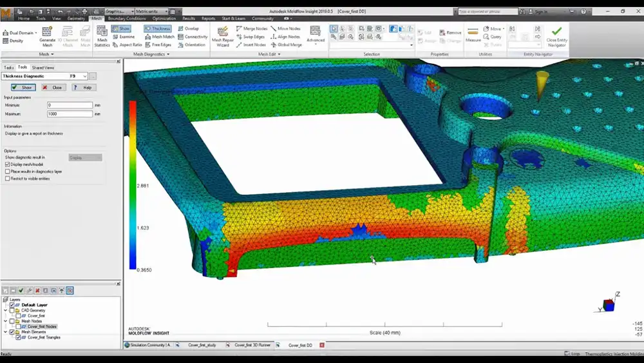Switch to the Boundary Conditions ribbon tab

click(127, 19)
